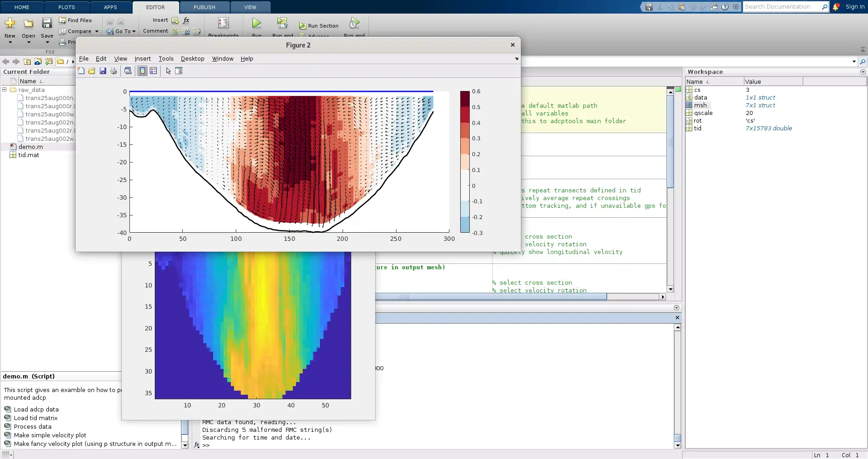
Task: Toggle the Insert Legend button
Action: click(153, 71)
